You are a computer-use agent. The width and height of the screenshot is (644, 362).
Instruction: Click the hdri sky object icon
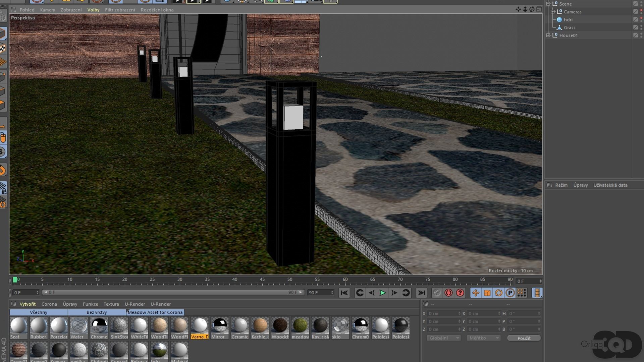tap(559, 20)
